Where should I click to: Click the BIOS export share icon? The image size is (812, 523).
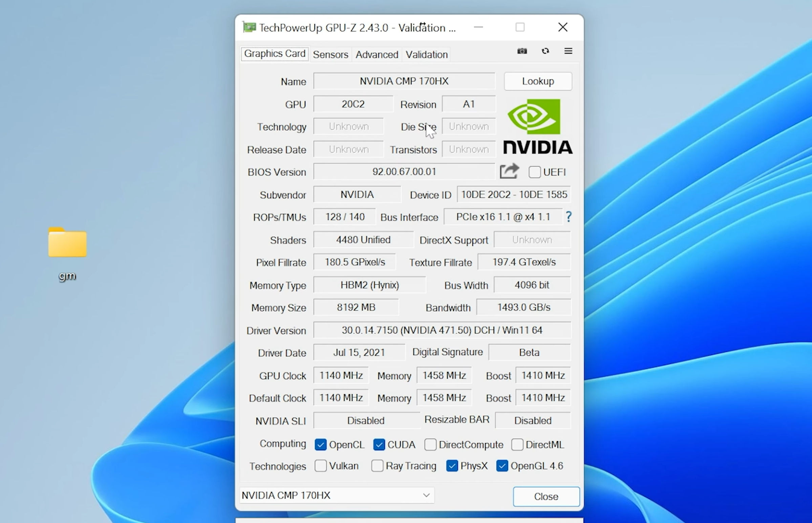(x=509, y=172)
